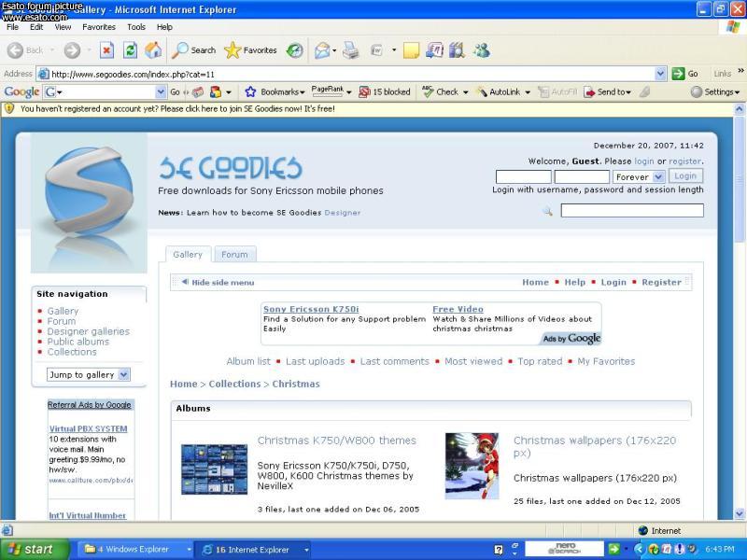Click the Sony Ericsson K750i ad link
This screenshot has height=560, width=747.
point(311,310)
